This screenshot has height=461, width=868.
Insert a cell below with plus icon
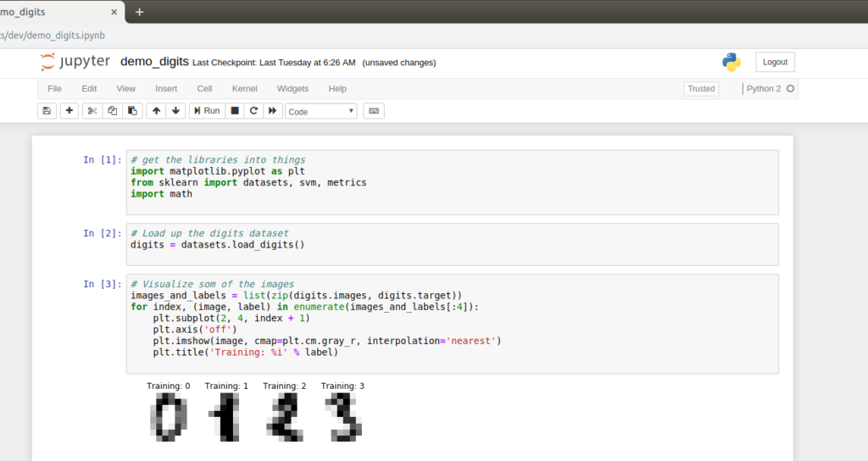70,111
